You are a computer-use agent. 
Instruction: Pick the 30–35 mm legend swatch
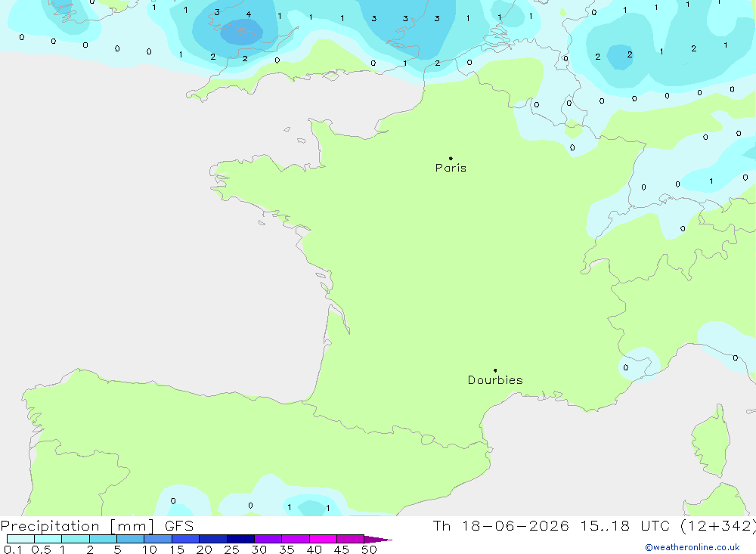coord(268,539)
